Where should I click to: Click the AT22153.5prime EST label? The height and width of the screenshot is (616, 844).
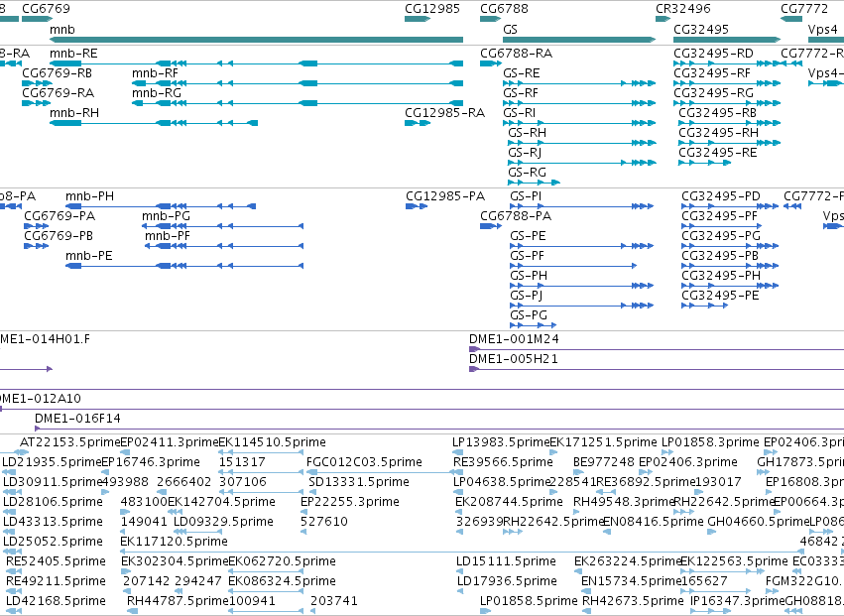pos(70,442)
